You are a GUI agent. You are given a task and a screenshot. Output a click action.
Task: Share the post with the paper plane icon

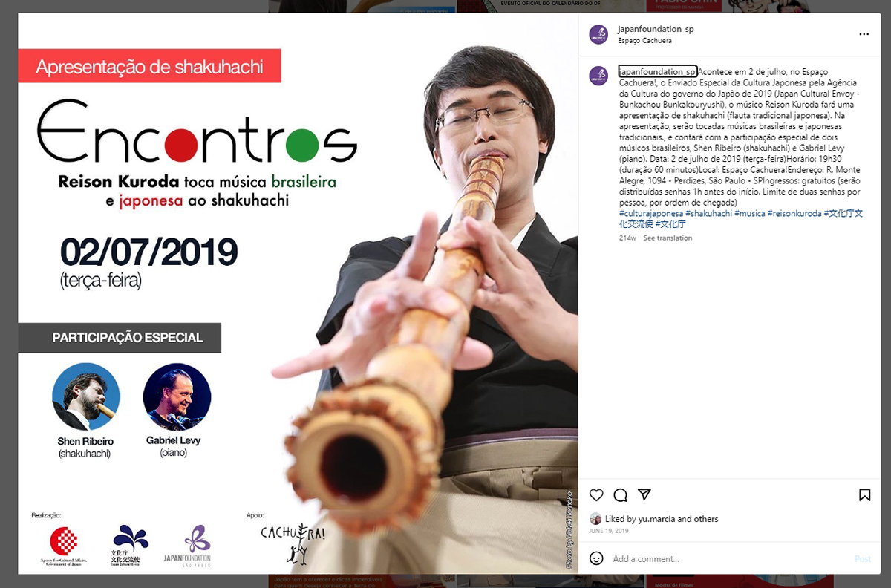tap(644, 495)
